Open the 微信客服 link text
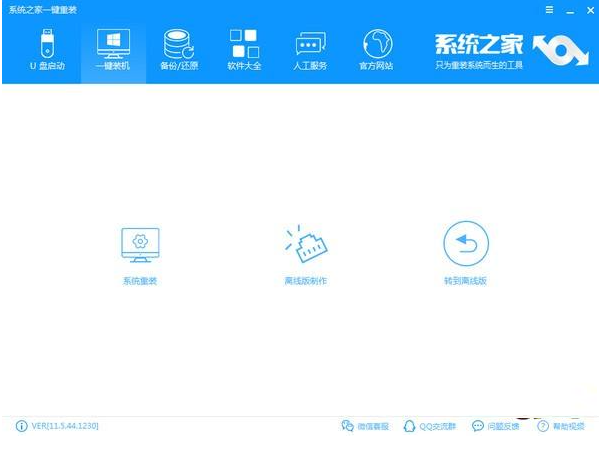The height and width of the screenshot is (454, 599). tap(373, 426)
